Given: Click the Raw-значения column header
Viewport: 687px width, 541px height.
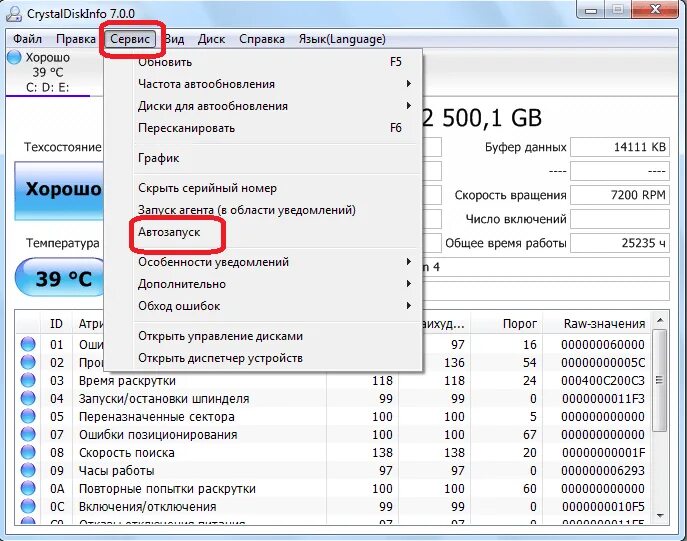Looking at the screenshot, I should coord(597,324).
